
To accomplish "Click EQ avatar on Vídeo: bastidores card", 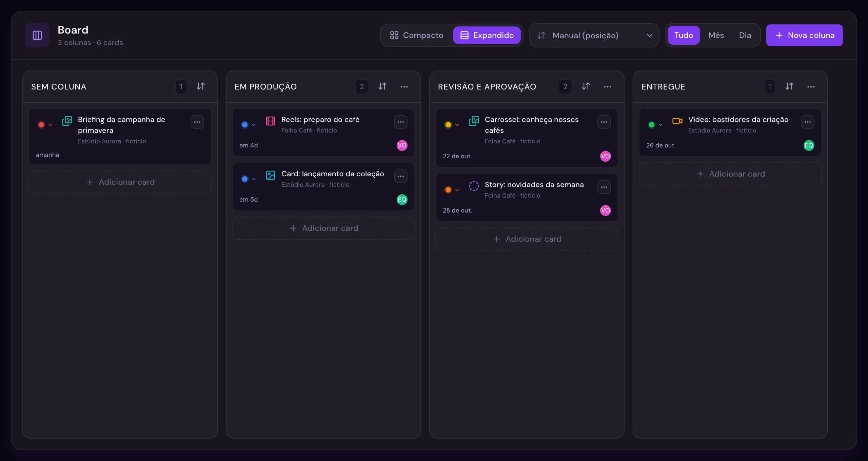I will pyautogui.click(x=809, y=145).
